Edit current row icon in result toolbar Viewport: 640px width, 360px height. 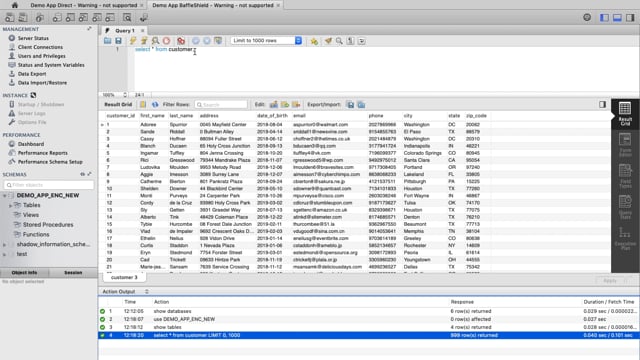pyautogui.click(x=273, y=104)
